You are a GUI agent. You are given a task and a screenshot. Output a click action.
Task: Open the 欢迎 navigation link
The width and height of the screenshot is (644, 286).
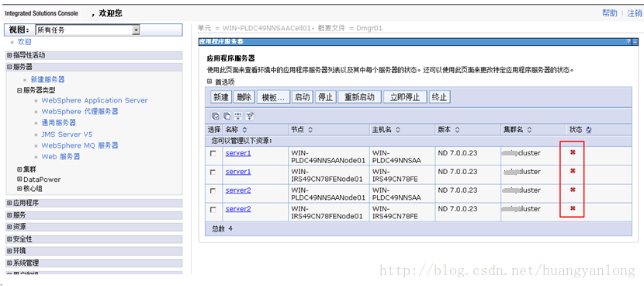pyautogui.click(x=24, y=42)
